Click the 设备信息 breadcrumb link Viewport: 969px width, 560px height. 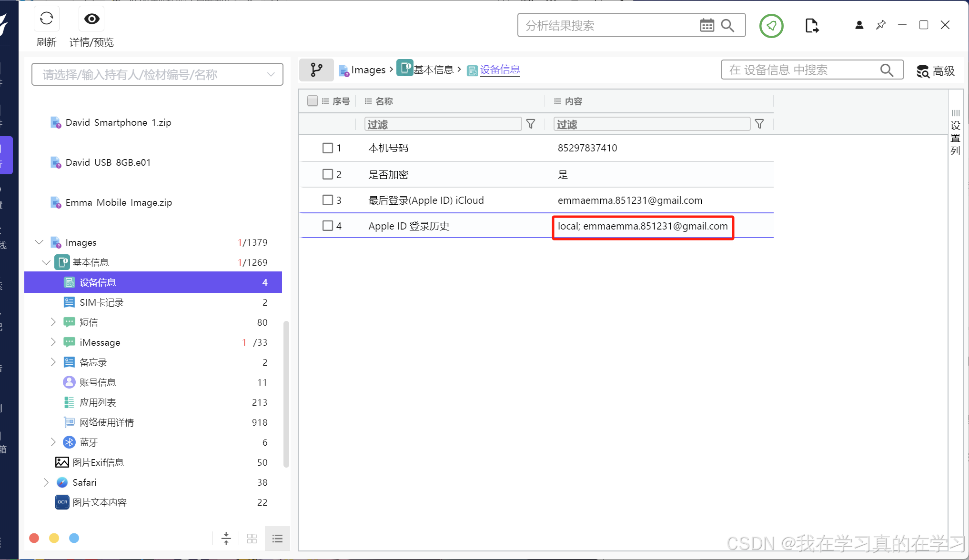tap(500, 70)
